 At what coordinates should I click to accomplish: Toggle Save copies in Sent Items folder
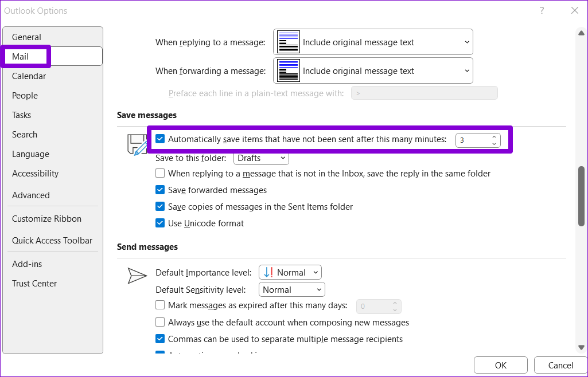pos(160,206)
